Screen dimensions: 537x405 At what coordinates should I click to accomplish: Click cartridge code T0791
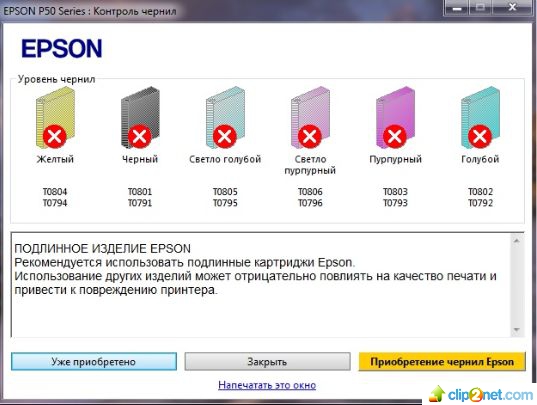(x=140, y=203)
